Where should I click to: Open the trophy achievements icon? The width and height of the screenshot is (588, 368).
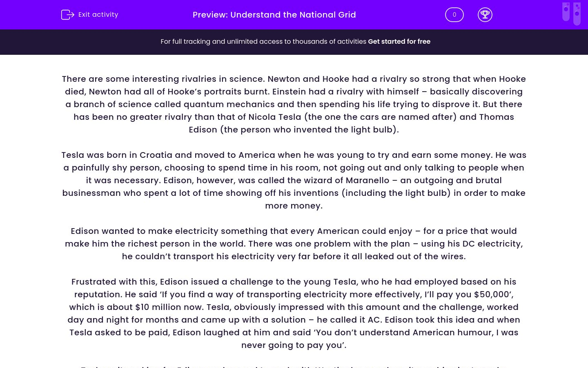pos(485,15)
